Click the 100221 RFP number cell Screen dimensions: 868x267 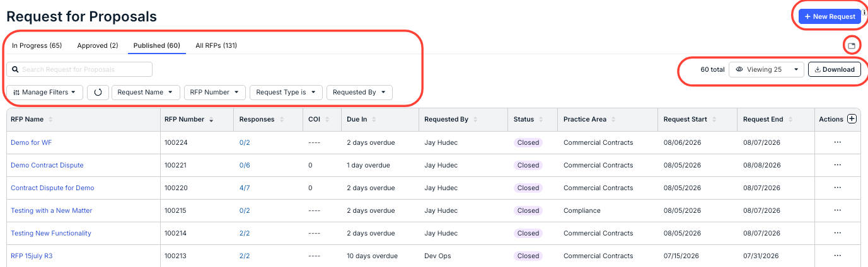[176, 165]
